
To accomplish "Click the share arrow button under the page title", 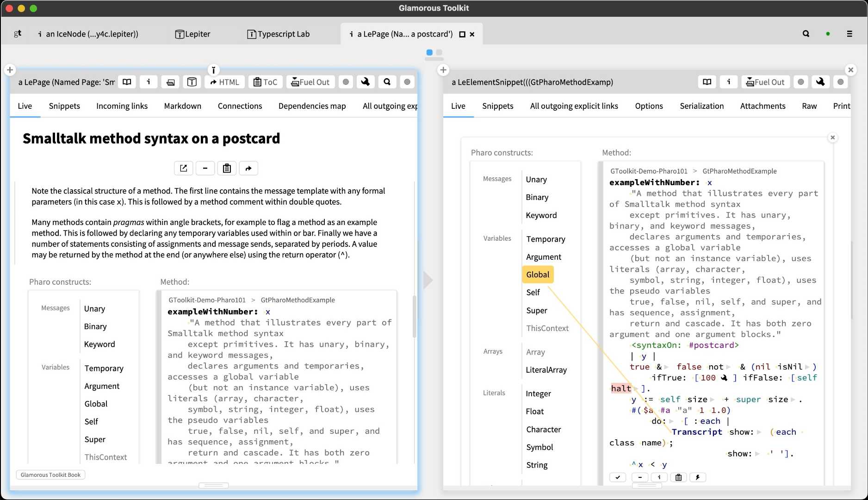I will click(248, 168).
